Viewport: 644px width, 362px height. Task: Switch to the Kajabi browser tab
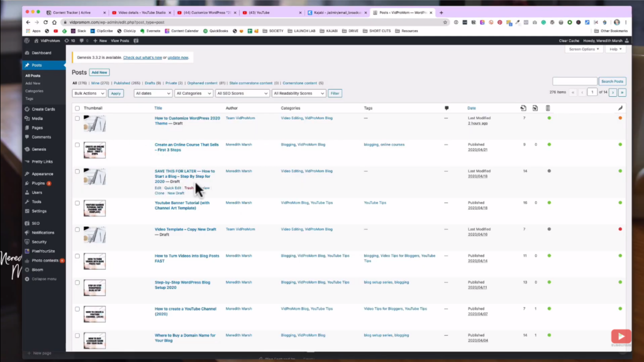click(338, 13)
